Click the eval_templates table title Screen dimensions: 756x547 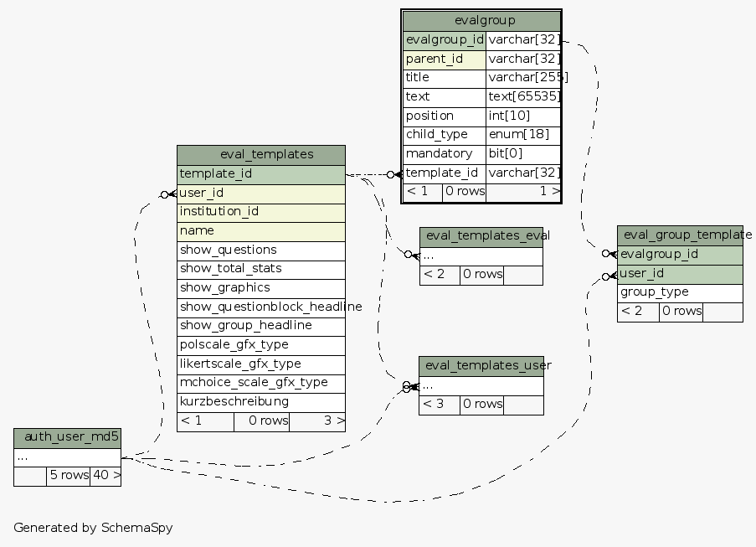(x=261, y=154)
